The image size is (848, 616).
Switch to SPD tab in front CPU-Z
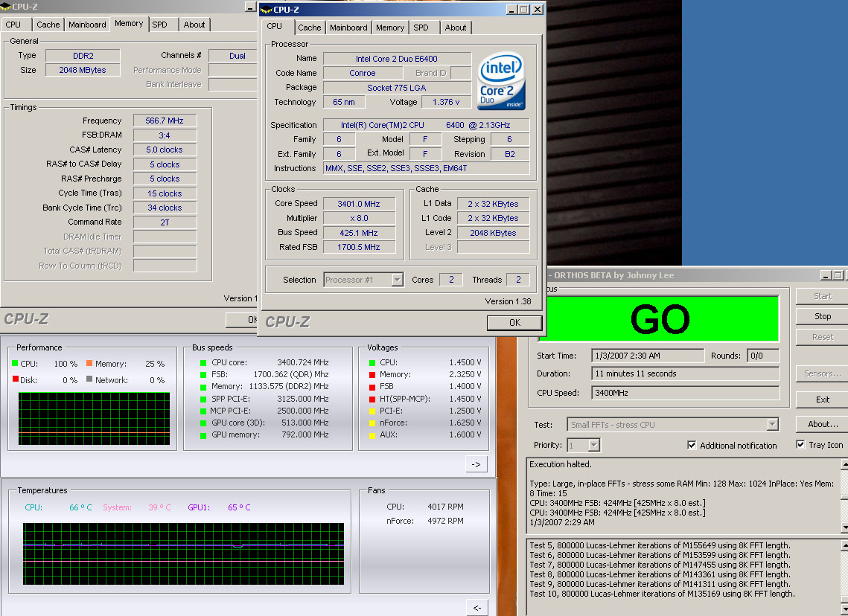(x=421, y=28)
